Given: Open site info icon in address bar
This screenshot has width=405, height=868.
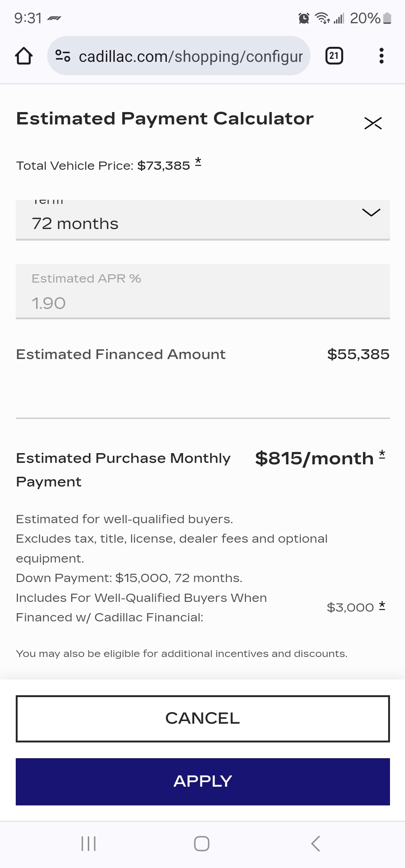Looking at the screenshot, I should pos(63,56).
